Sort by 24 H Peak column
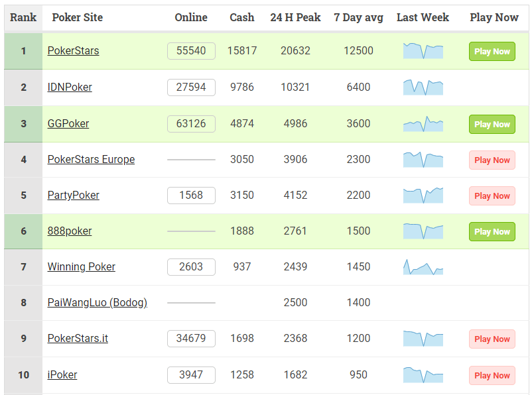 295,18
